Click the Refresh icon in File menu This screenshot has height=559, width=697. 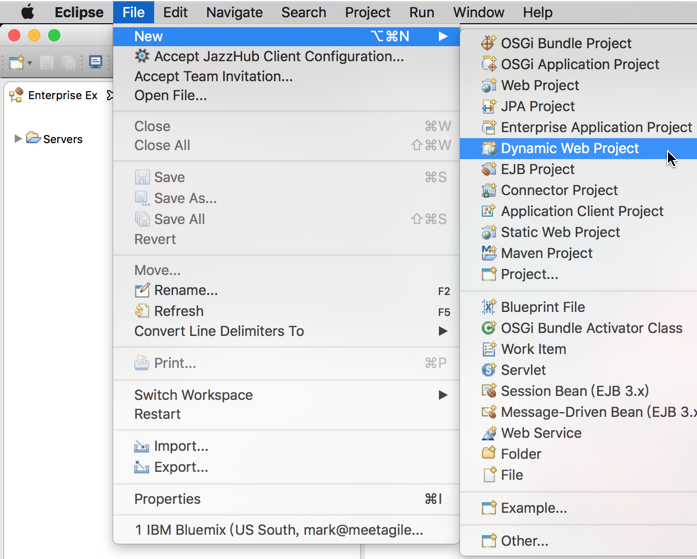(x=142, y=311)
